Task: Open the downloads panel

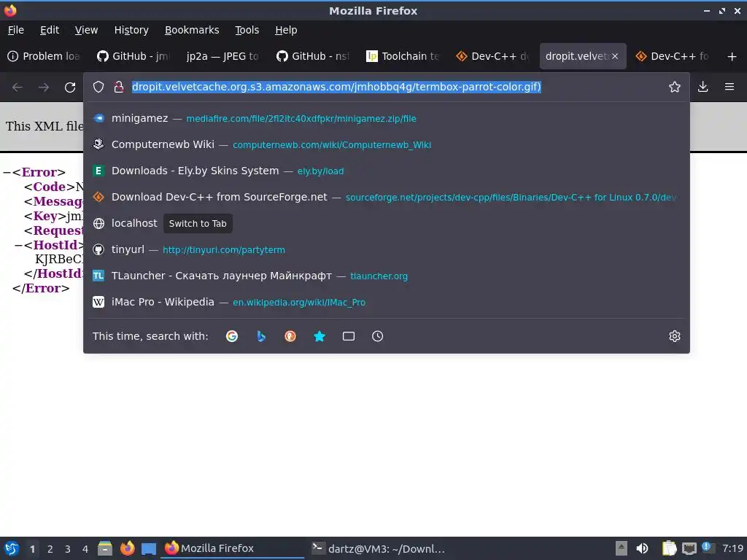Action: pos(703,87)
